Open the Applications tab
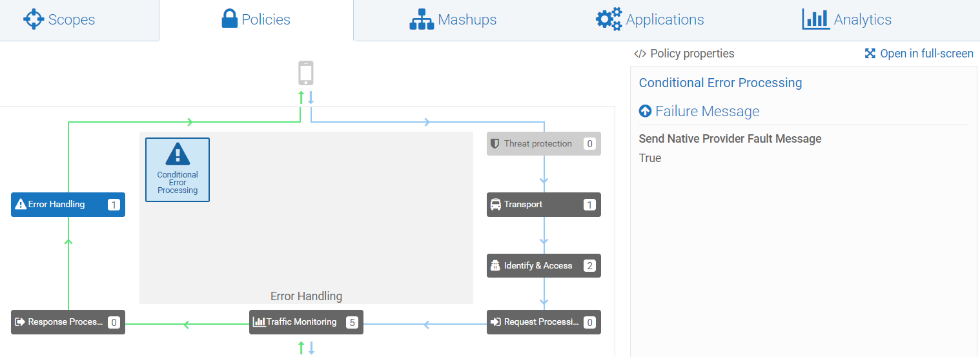 pos(650,19)
